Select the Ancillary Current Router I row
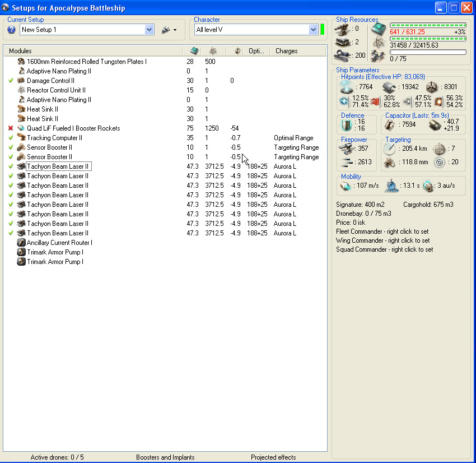This screenshot has width=476, height=463. 165,243
